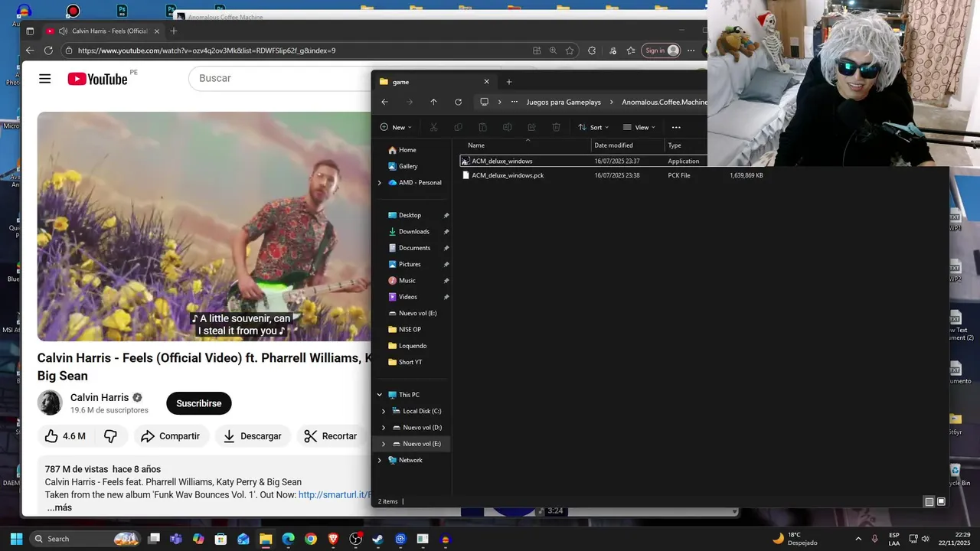Open Edge extensions puzzle icon
The image size is (980, 551).
point(592,51)
